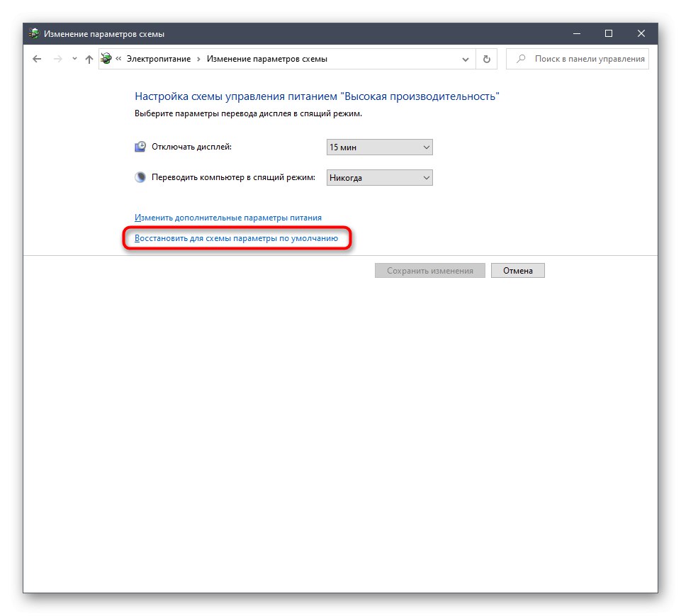Click the sleep mode moon icon
Screen dimensions: 681x616
coord(140,177)
